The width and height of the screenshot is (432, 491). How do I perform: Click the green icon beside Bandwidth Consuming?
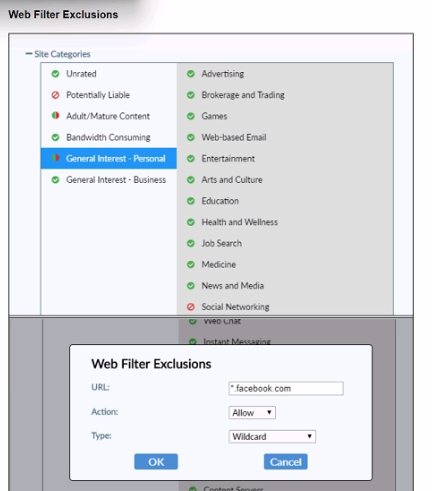55,137
